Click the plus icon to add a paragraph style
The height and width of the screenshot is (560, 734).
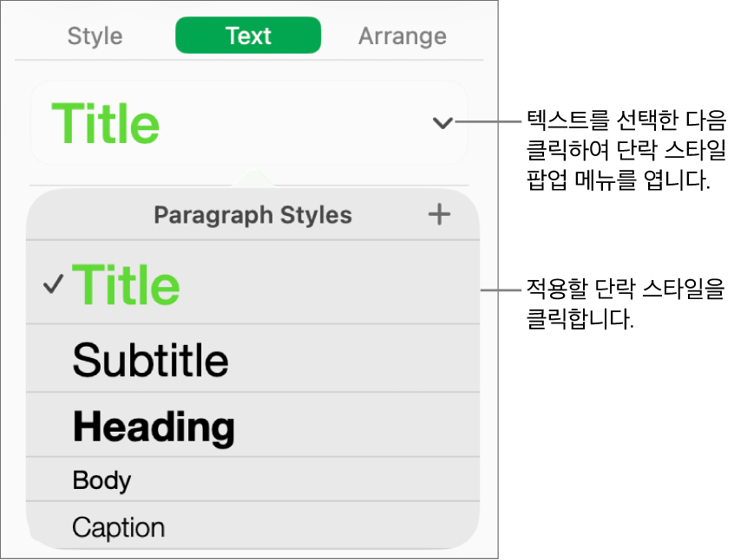coord(440,214)
